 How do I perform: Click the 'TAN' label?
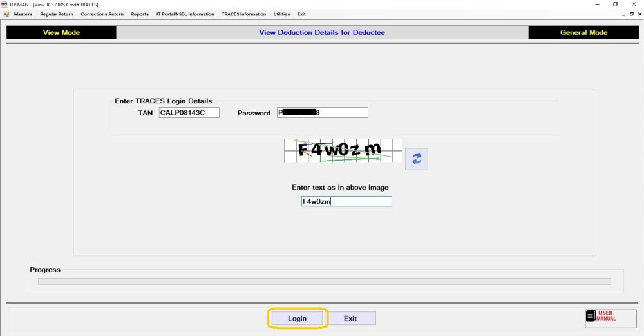click(146, 113)
